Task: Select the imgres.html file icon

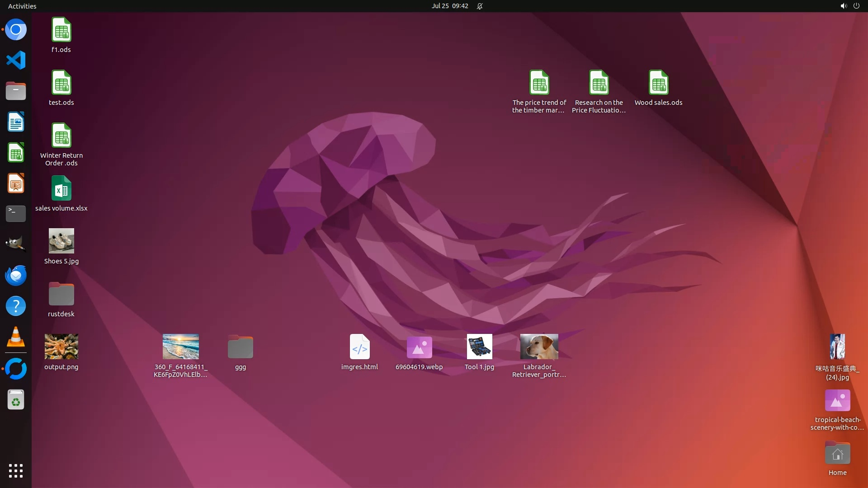Action: 359,347
